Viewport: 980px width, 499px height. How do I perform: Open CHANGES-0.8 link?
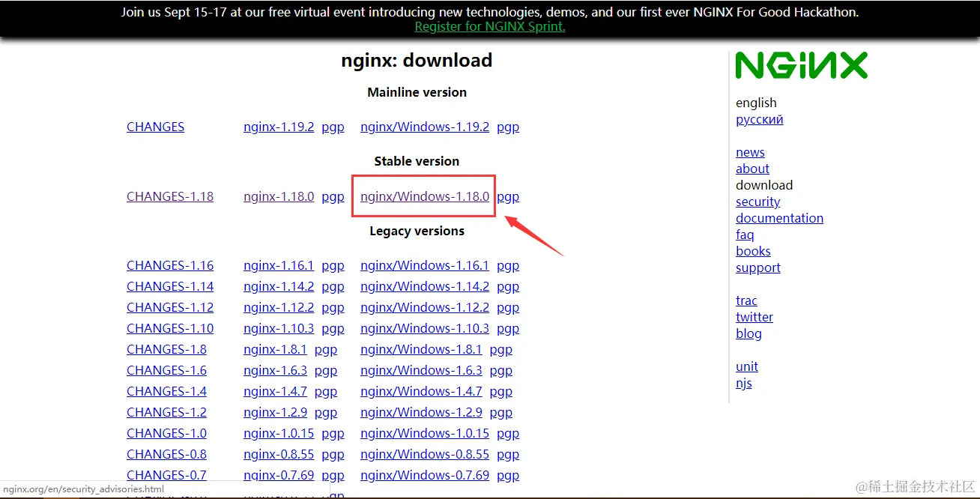[x=166, y=454]
